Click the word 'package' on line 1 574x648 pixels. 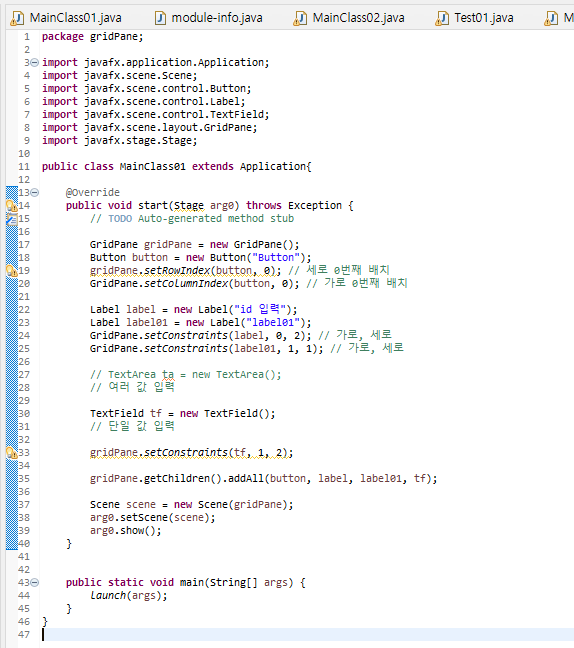[63, 37]
